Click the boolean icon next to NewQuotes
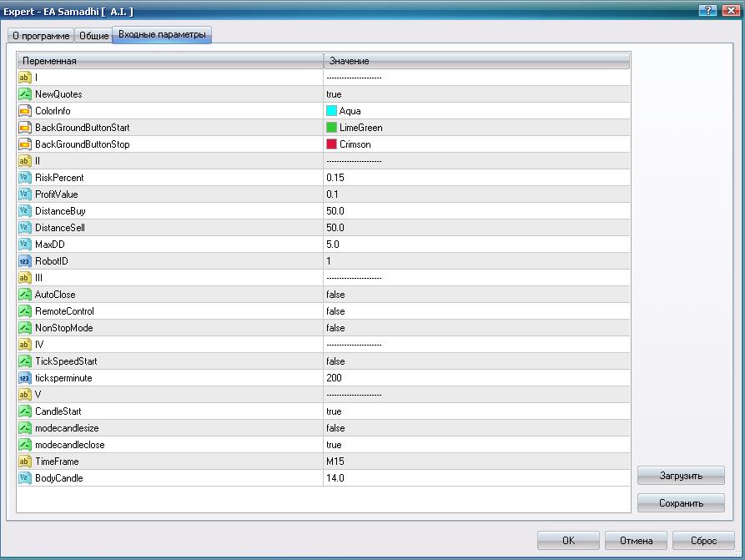745x560 pixels. (25, 94)
